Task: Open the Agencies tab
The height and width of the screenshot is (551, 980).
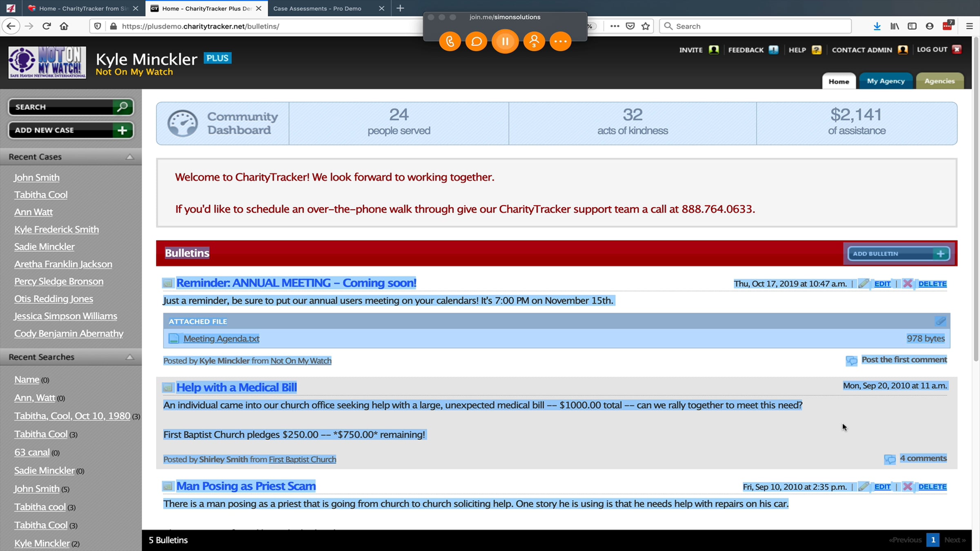Action: pos(939,81)
